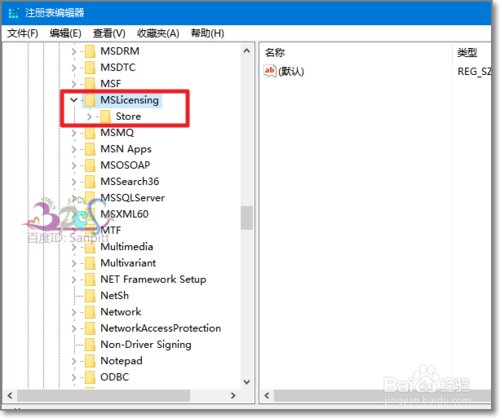Open the 帮助(H) menu
This screenshot has width=500, height=418.
click(x=207, y=33)
